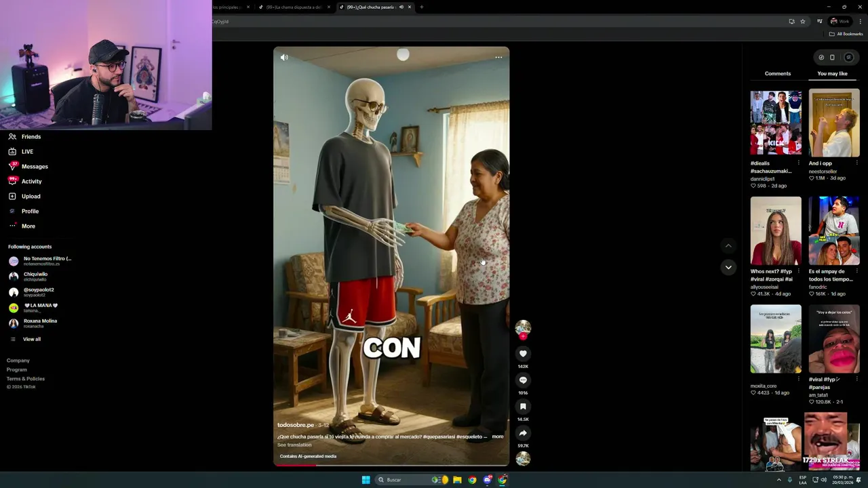This screenshot has width=868, height=488.
Task: Switch to the You may like tab
Action: coord(832,73)
